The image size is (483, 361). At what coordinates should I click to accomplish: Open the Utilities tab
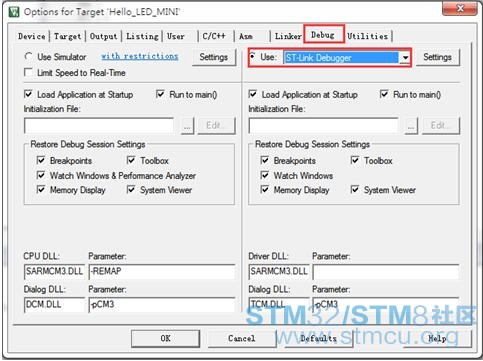(x=368, y=36)
